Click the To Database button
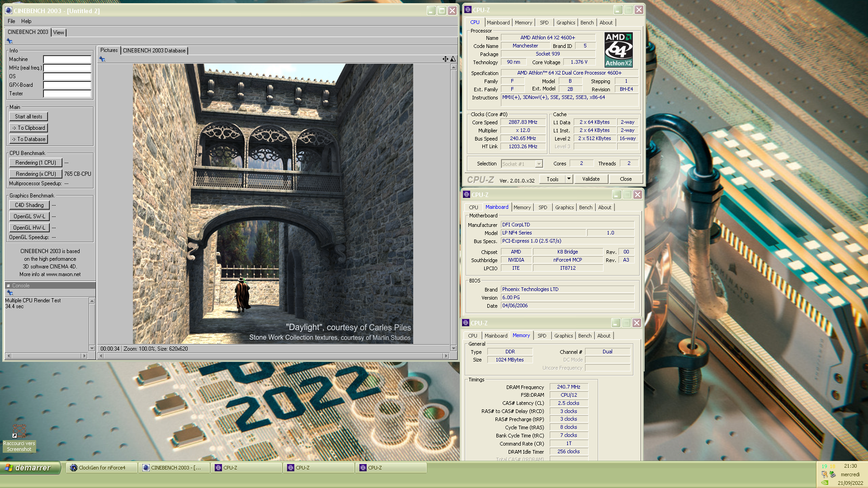The height and width of the screenshot is (488, 868). [x=28, y=139]
